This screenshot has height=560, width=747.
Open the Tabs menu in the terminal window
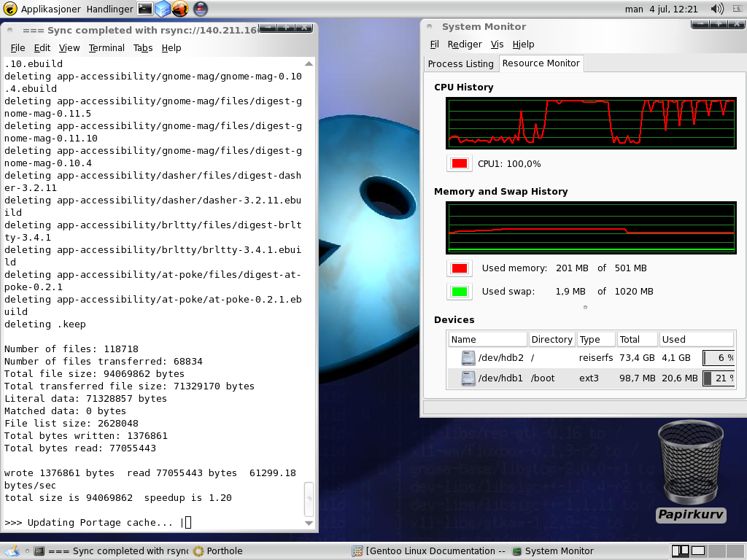(143, 47)
